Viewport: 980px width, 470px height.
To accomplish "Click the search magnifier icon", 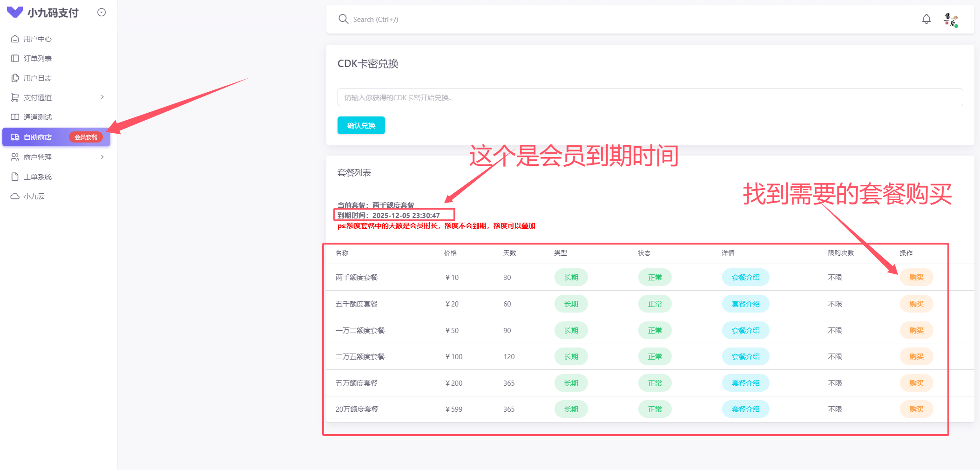I will pos(343,19).
